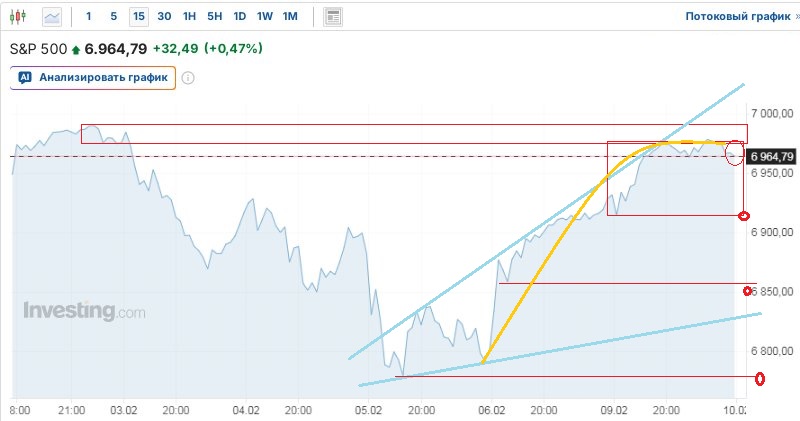Screen dimensions: 800x421
Task: Click the Анализировать график button
Action: coord(94,77)
